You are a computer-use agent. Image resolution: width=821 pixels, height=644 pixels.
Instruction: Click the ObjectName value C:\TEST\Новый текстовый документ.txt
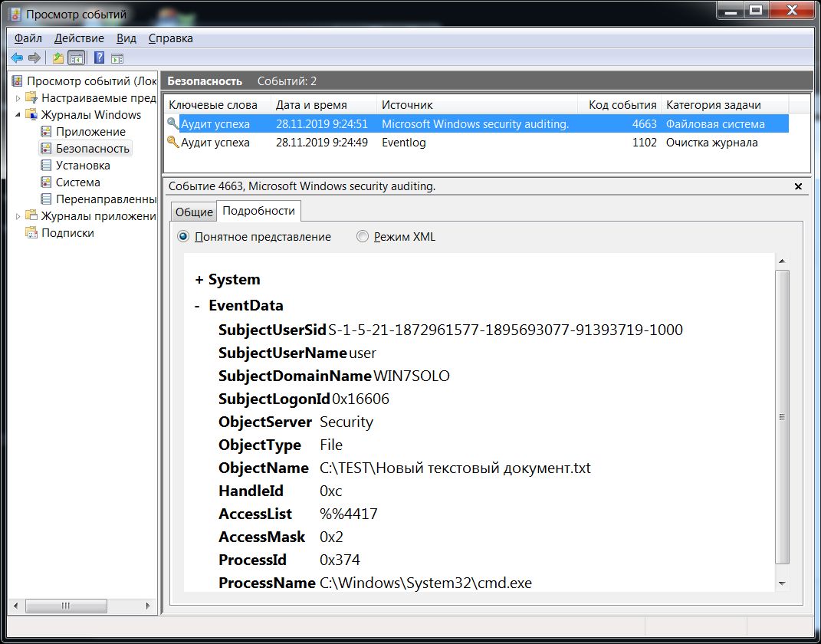point(455,468)
